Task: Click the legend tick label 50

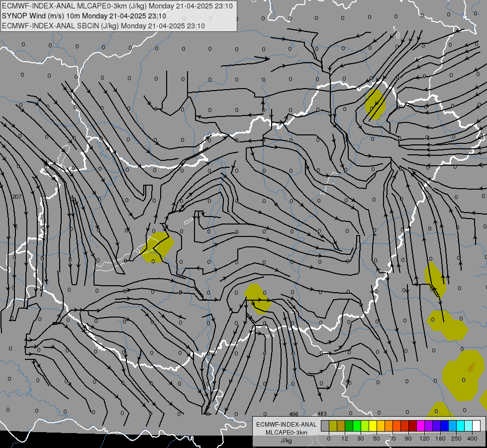Action: [x=377, y=439]
